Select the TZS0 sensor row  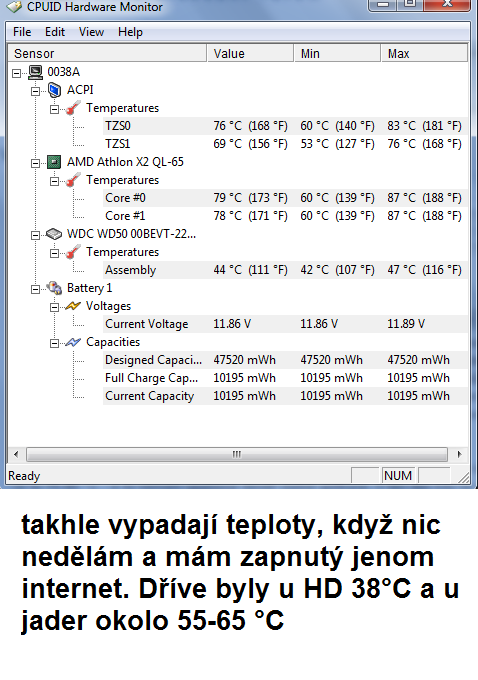point(285,126)
